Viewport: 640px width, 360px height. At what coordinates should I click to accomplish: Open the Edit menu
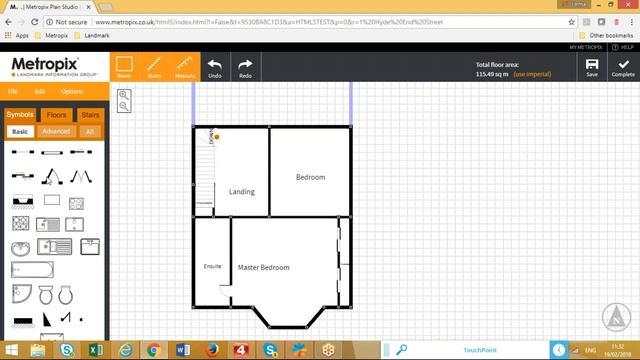pos(40,91)
